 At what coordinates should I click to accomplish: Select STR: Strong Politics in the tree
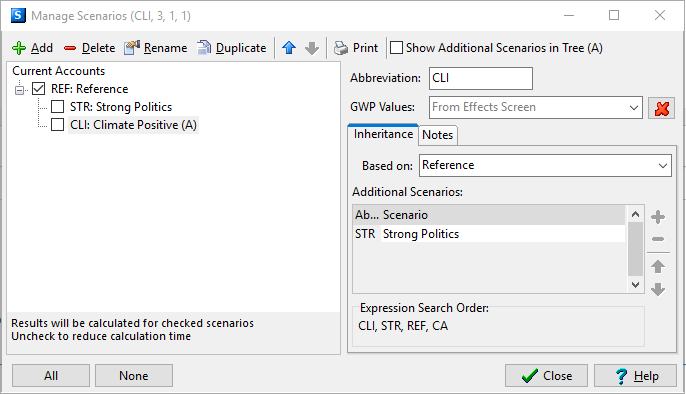[121, 107]
